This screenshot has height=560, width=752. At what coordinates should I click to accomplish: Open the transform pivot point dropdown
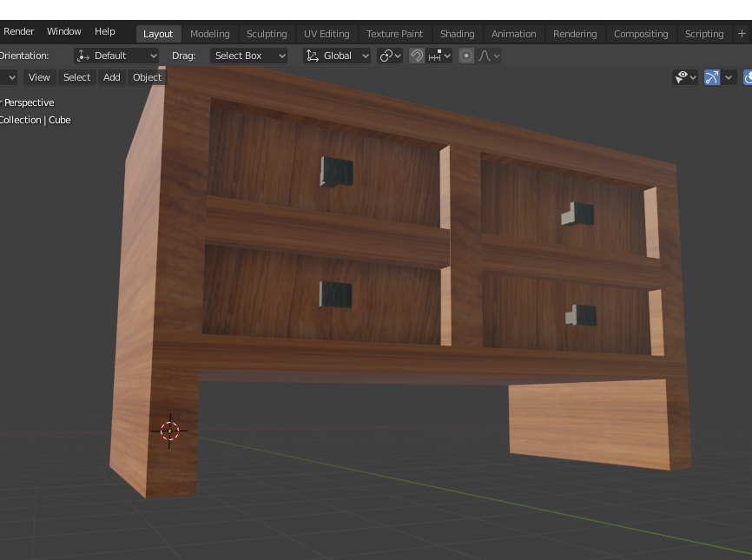390,56
